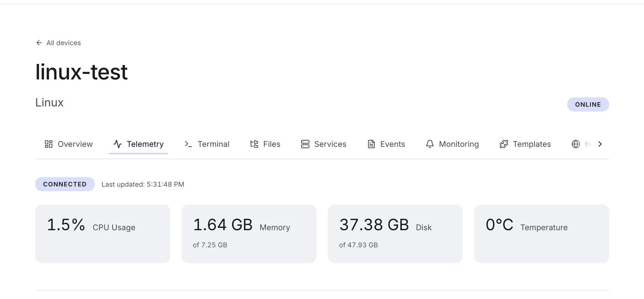Click the Monitoring bell icon

430,144
